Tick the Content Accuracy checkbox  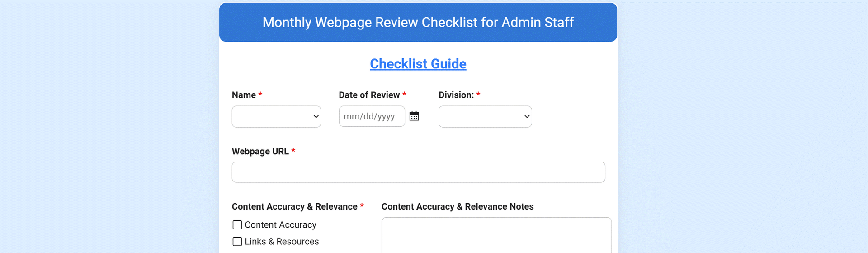tap(237, 225)
